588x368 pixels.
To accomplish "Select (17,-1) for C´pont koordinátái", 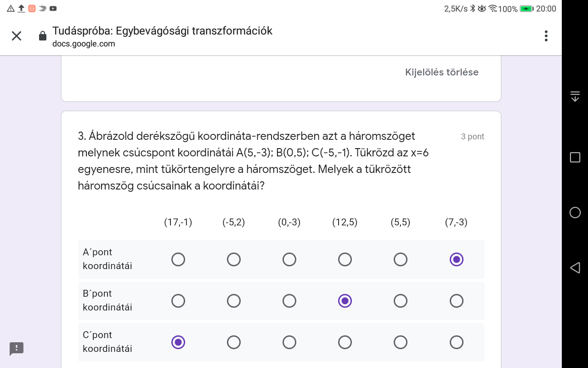I will tap(178, 342).
